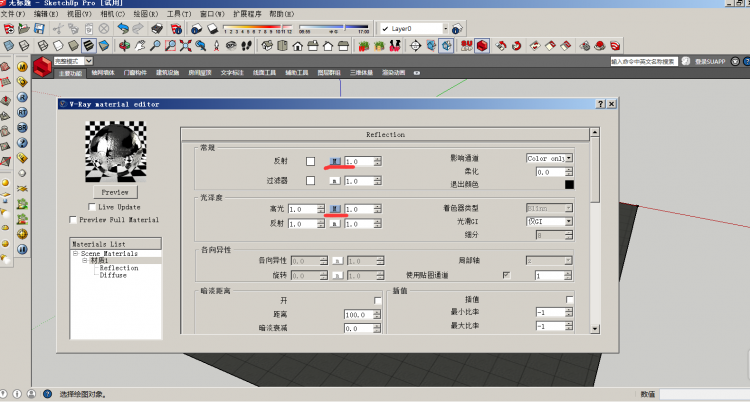The width and height of the screenshot is (750, 402).
Task: Open Layer Manager icon next to Layer0
Action: [x=457, y=29]
